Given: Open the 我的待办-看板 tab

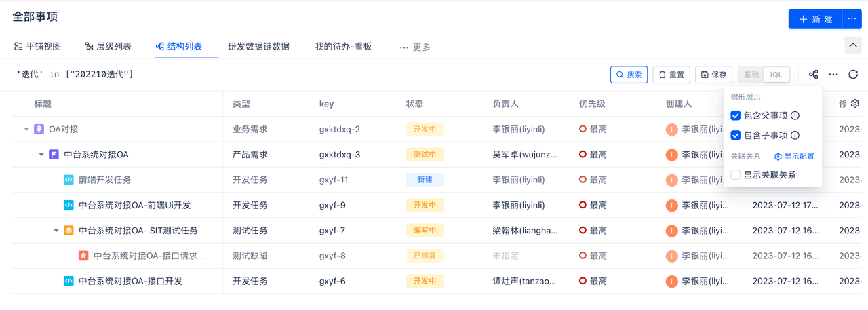Looking at the screenshot, I should 343,47.
